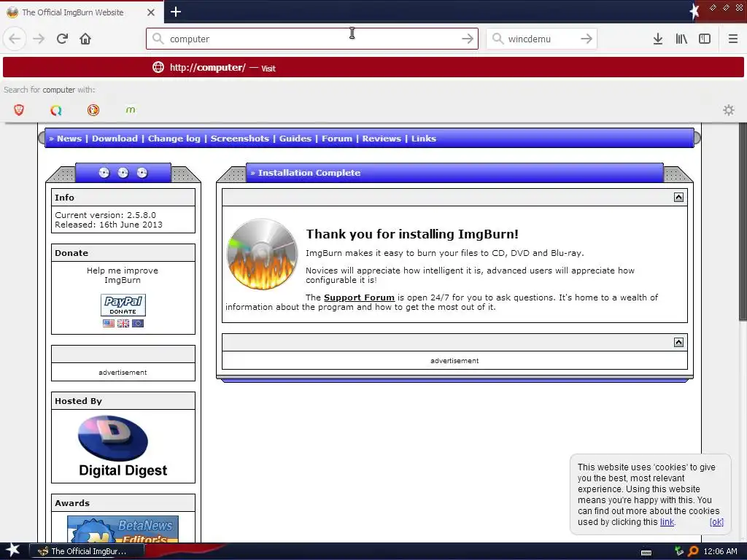Switch to The Official ImgBur... taskbar window
The height and width of the screenshot is (560, 747).
click(87, 551)
